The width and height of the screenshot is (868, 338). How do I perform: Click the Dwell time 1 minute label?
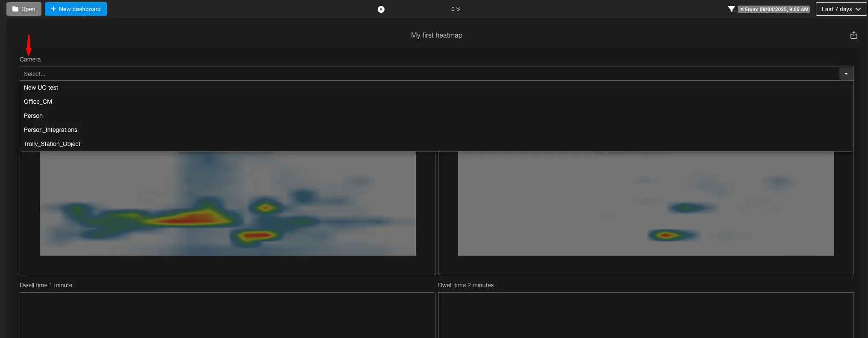click(x=46, y=285)
